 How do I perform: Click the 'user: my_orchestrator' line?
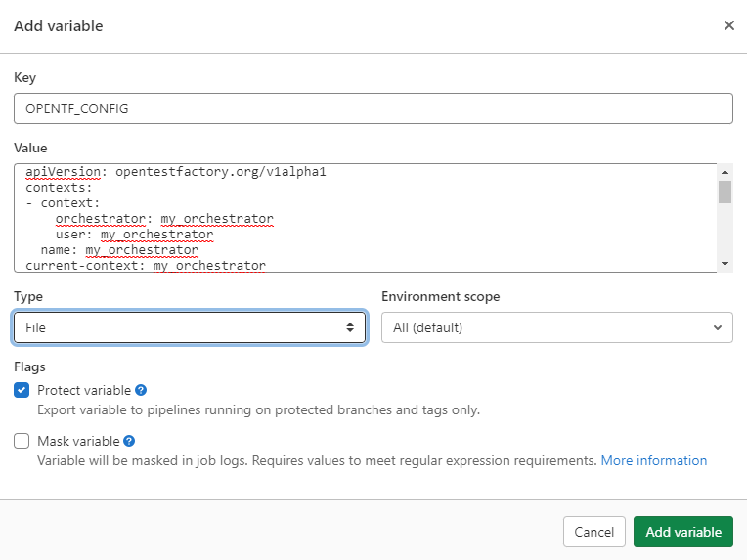tap(134, 235)
